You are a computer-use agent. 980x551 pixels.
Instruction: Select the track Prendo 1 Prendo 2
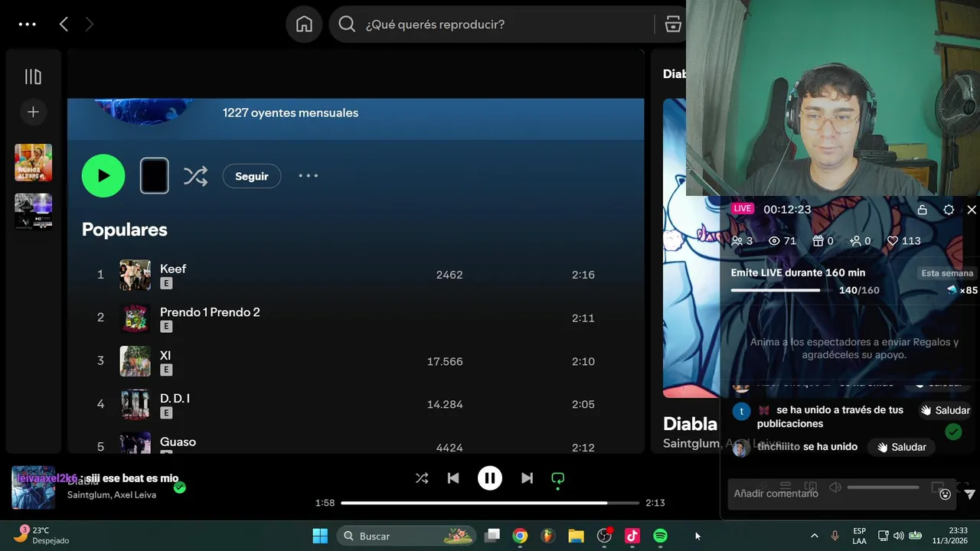[x=210, y=312]
